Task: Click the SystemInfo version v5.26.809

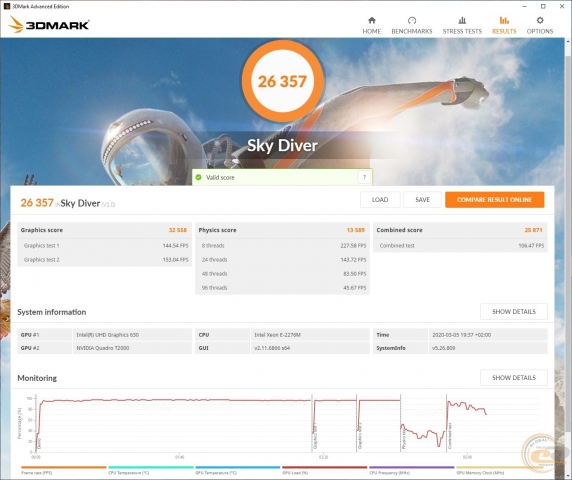Action: click(443, 348)
